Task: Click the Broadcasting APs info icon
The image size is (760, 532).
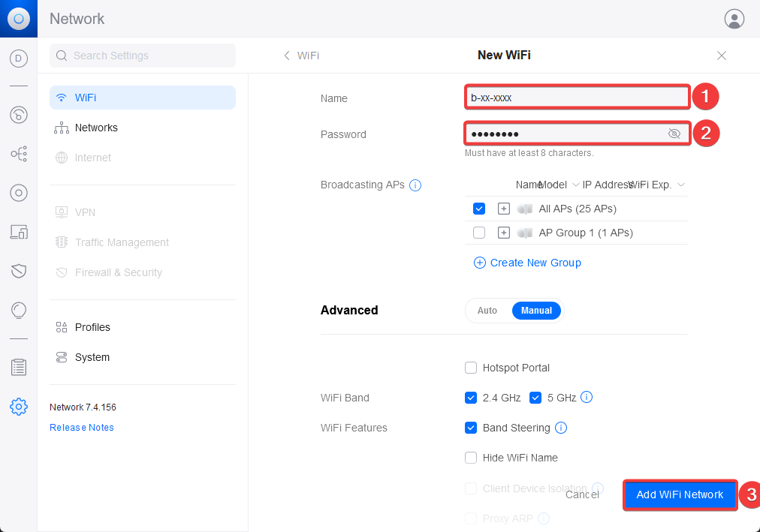Action: [415, 185]
